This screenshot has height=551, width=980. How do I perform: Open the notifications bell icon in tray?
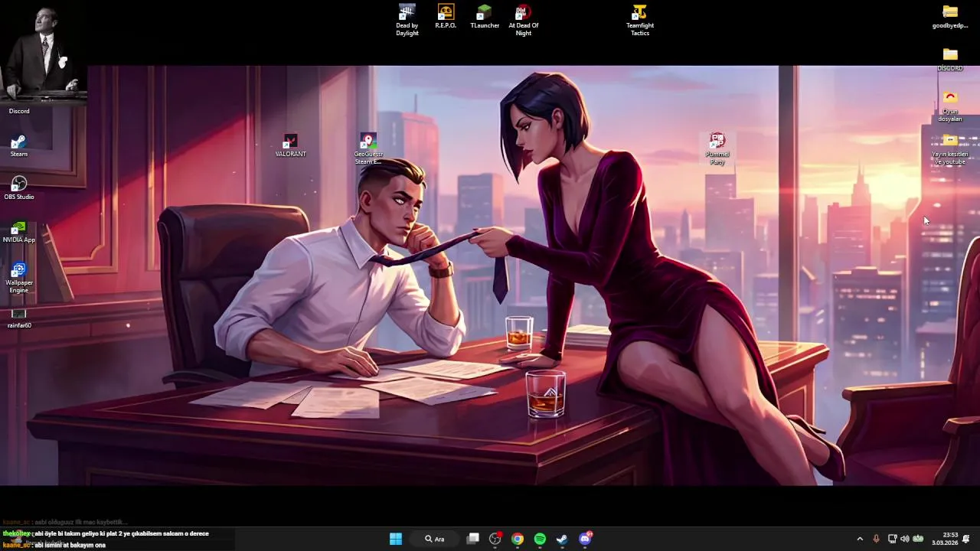pos(966,539)
